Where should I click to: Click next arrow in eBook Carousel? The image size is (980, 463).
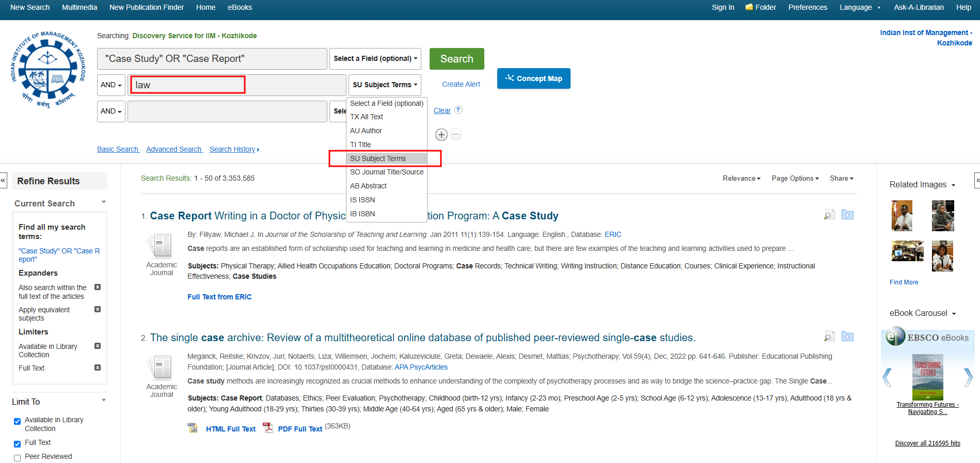click(x=968, y=377)
